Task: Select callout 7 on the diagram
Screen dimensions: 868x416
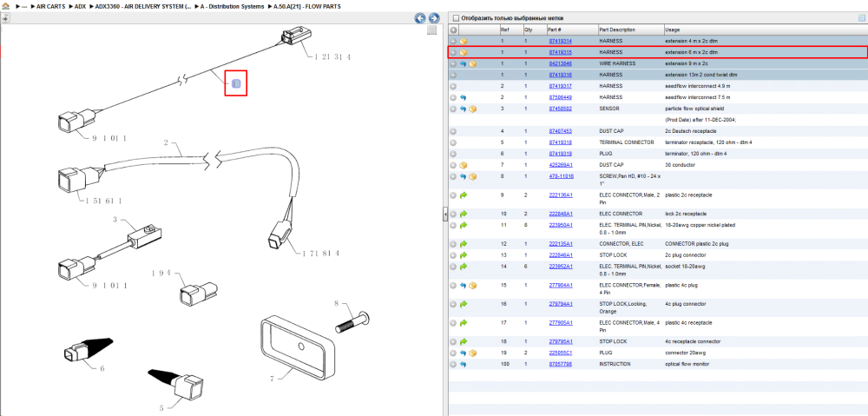Action: 273,380
